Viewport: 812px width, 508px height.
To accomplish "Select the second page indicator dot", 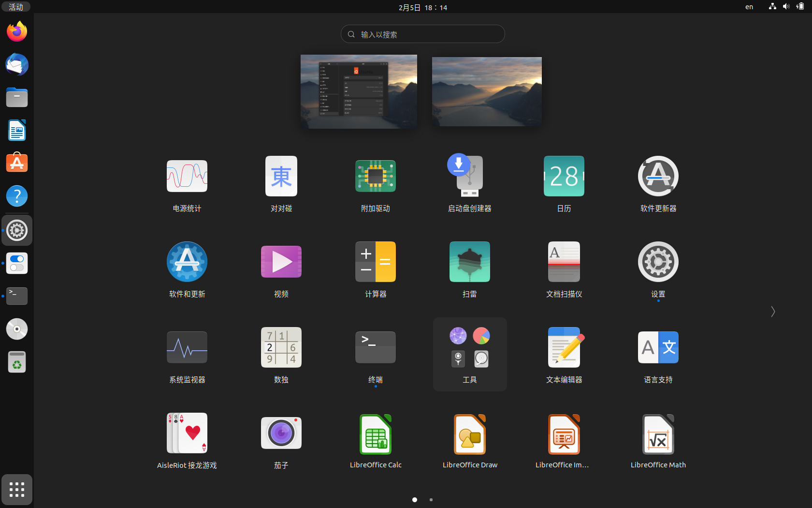I will pyautogui.click(x=431, y=500).
